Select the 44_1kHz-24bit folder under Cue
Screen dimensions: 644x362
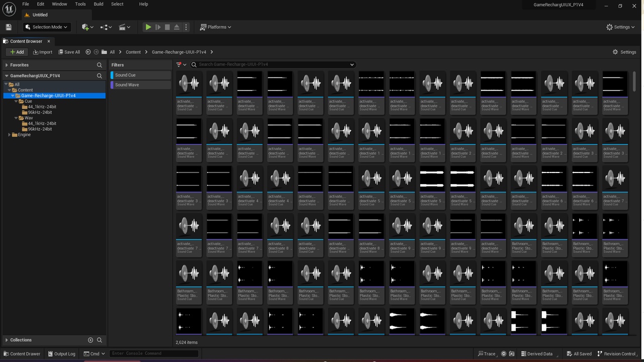point(42,107)
